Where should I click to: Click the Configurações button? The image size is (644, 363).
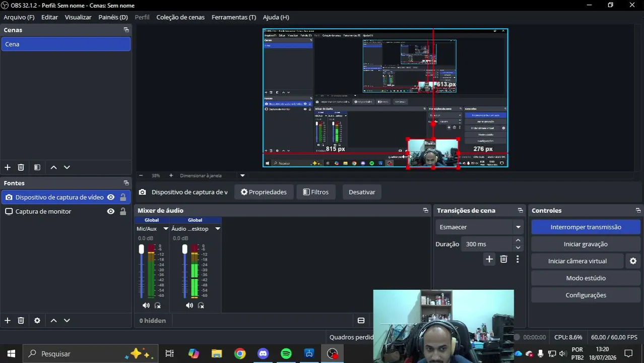[x=586, y=295]
